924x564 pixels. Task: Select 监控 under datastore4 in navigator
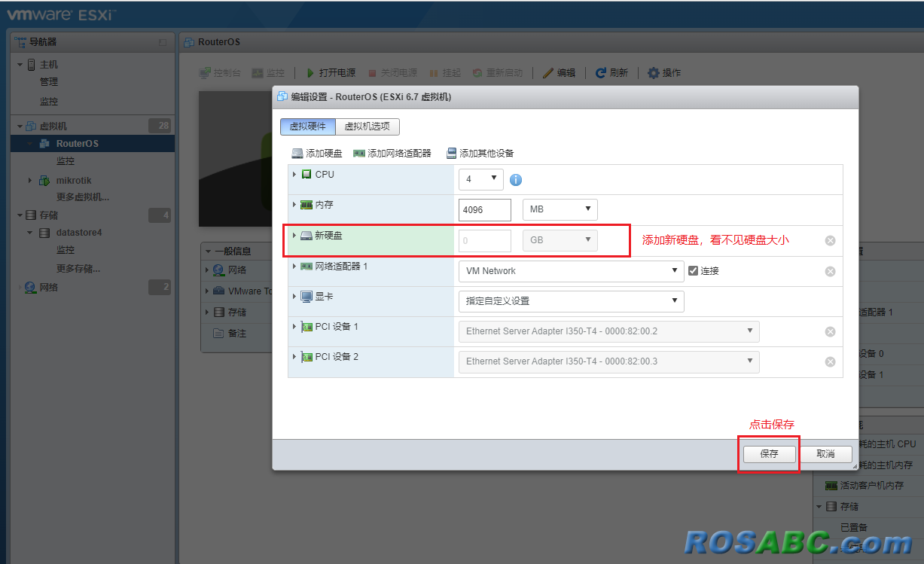tap(66, 250)
